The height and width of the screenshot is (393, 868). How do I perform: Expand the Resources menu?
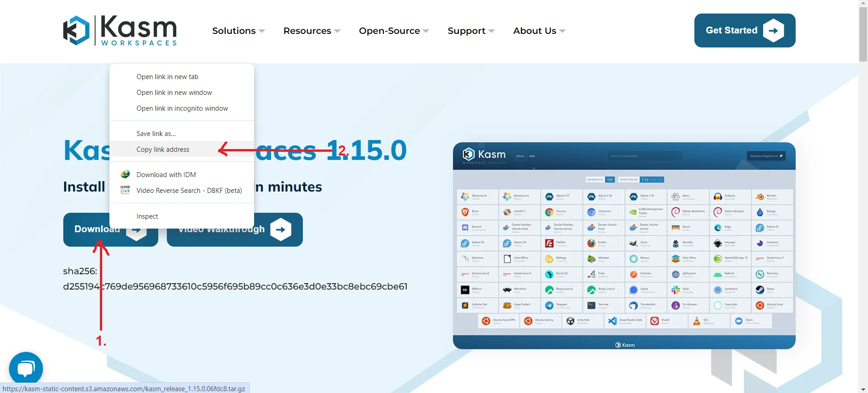(x=311, y=31)
